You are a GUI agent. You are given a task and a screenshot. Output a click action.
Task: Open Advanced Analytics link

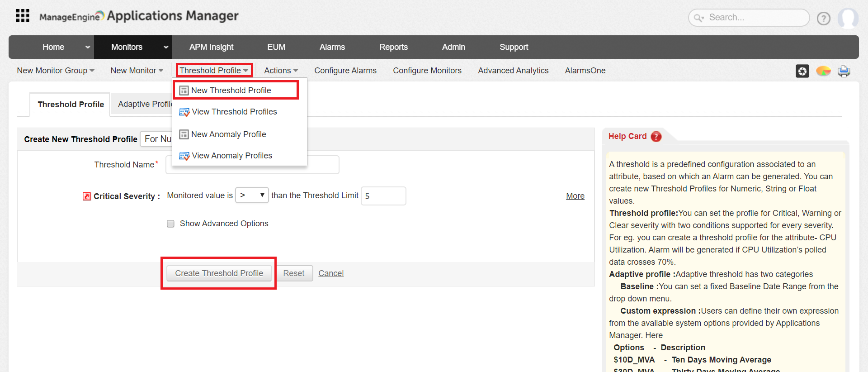(x=513, y=71)
